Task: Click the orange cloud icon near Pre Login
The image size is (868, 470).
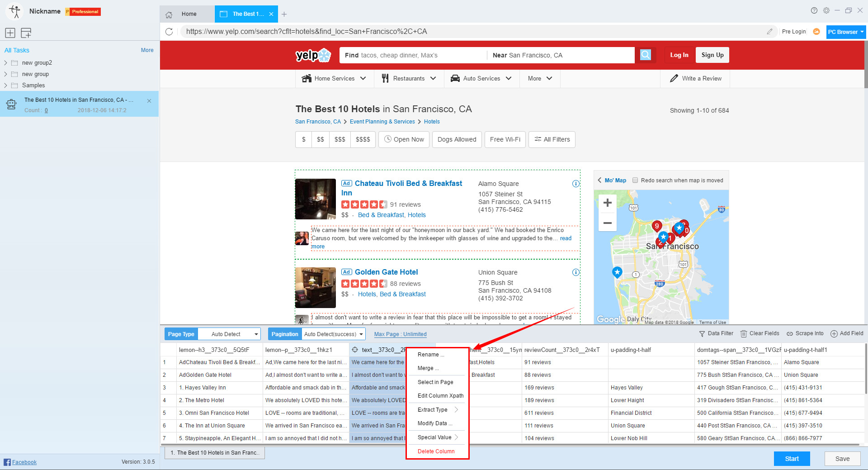Action: pyautogui.click(x=816, y=32)
